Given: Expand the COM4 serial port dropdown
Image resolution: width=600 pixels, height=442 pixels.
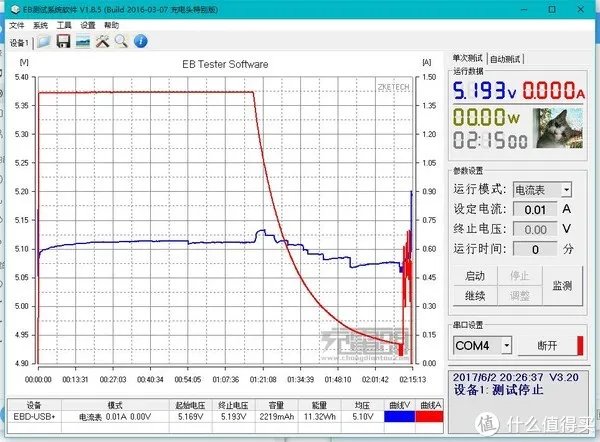Looking at the screenshot, I should (507, 346).
